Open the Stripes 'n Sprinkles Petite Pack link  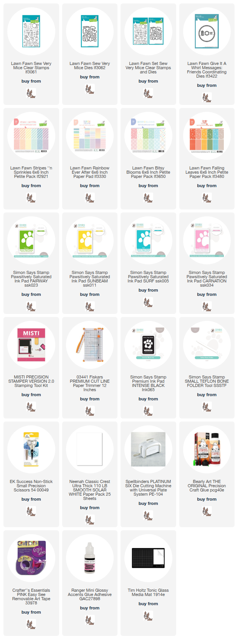click(31, 173)
